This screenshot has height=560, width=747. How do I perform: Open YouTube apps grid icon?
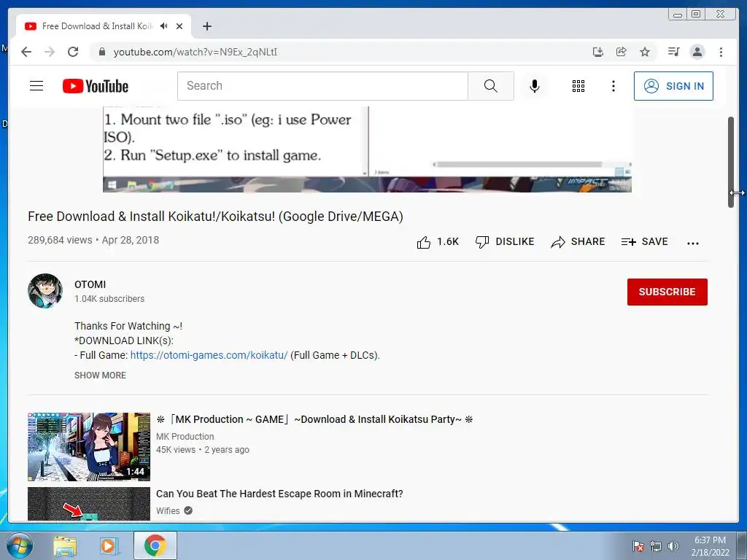pyautogui.click(x=578, y=86)
